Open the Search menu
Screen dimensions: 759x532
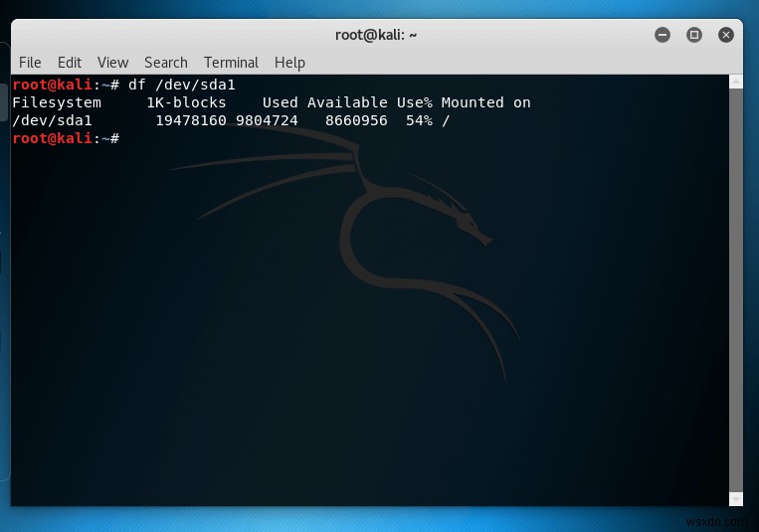point(166,63)
